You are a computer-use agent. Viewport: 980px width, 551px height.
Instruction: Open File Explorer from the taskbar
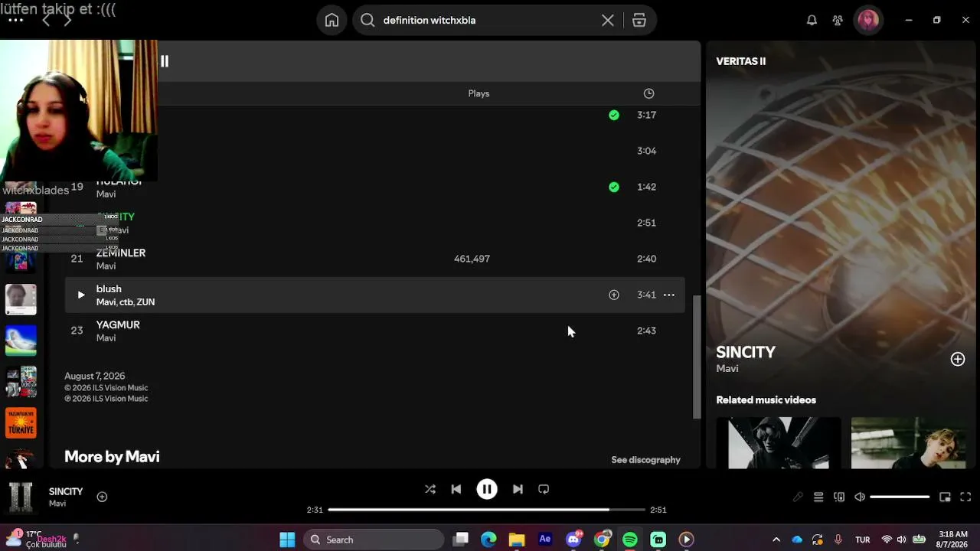[517, 540]
